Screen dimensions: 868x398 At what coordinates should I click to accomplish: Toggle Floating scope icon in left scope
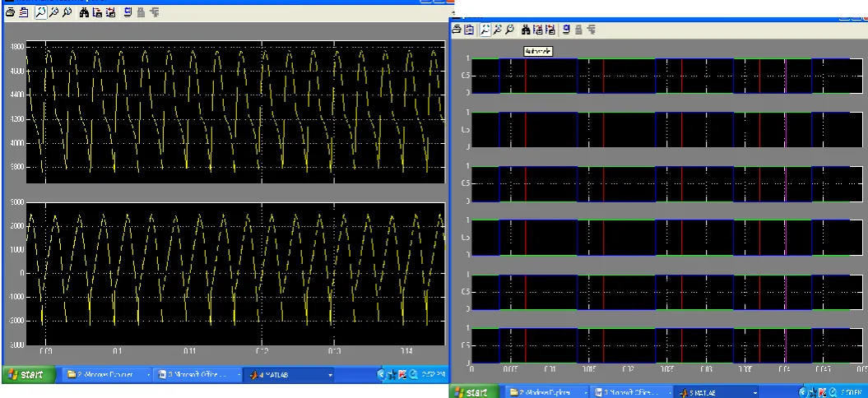point(128,12)
